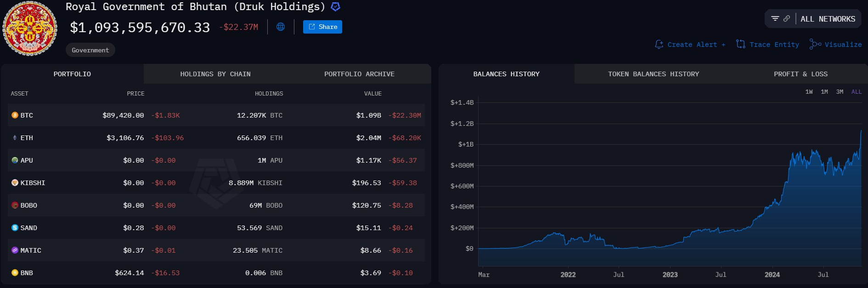Click the link chain icon beside ALL NETWORKS
Image resolution: width=868 pixels, height=288 pixels.
(787, 19)
